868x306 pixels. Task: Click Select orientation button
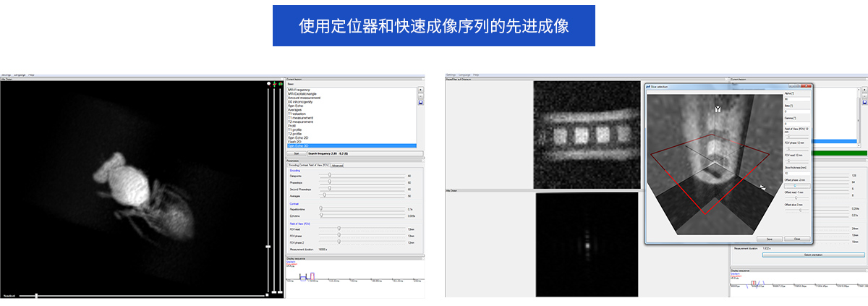(802, 255)
